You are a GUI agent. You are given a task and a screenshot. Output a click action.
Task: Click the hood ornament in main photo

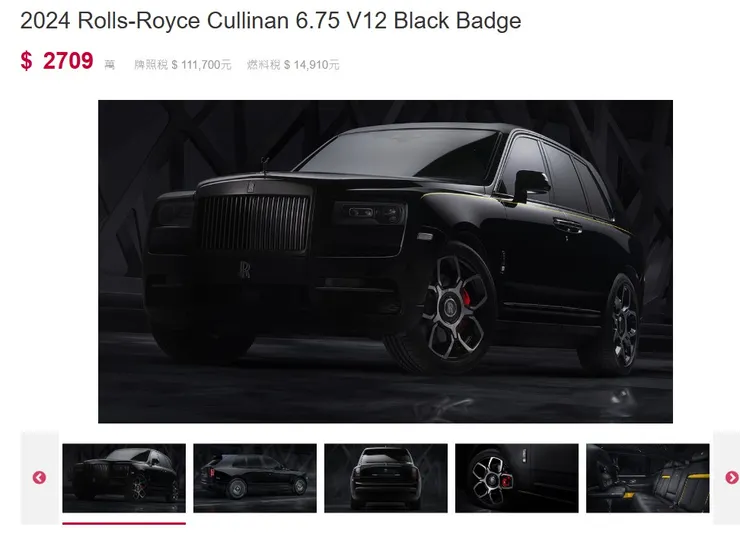(x=265, y=166)
